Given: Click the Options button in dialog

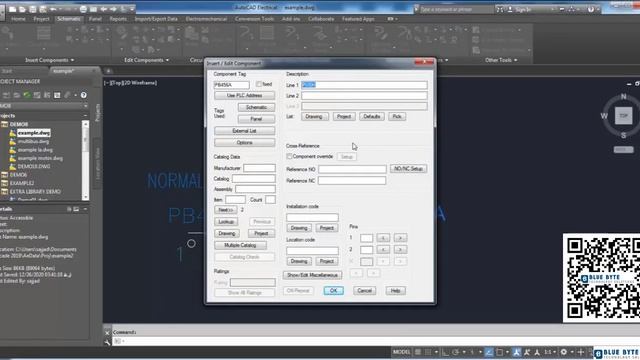Looking at the screenshot, I should tap(244, 142).
